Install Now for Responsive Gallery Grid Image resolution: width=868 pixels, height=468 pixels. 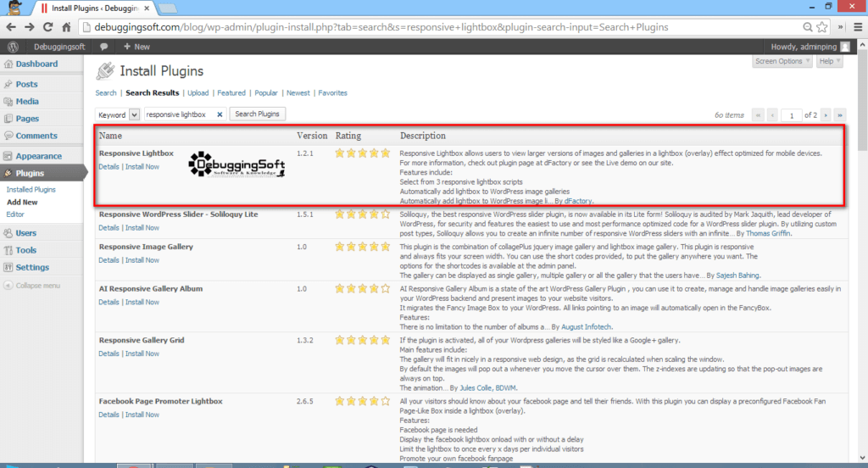tap(142, 354)
